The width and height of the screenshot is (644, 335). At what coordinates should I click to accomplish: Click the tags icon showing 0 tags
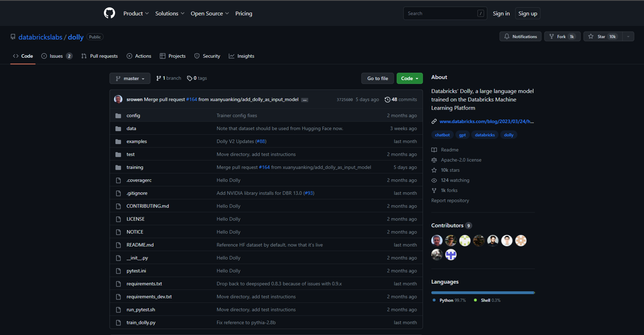[190, 78]
